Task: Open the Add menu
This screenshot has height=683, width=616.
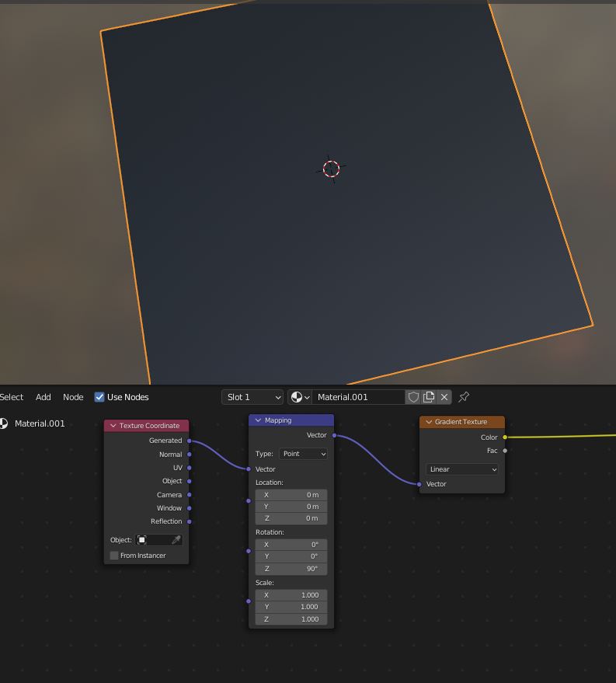Action: [43, 397]
